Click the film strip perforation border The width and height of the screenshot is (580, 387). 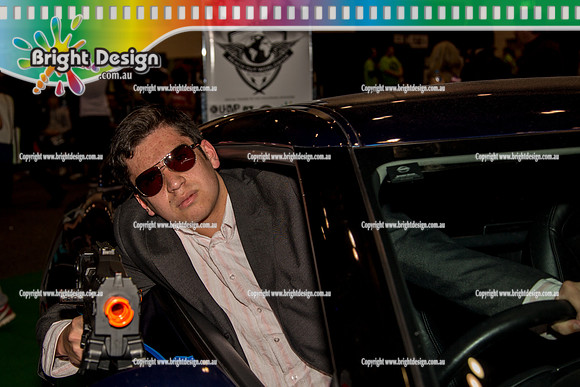[290, 13]
